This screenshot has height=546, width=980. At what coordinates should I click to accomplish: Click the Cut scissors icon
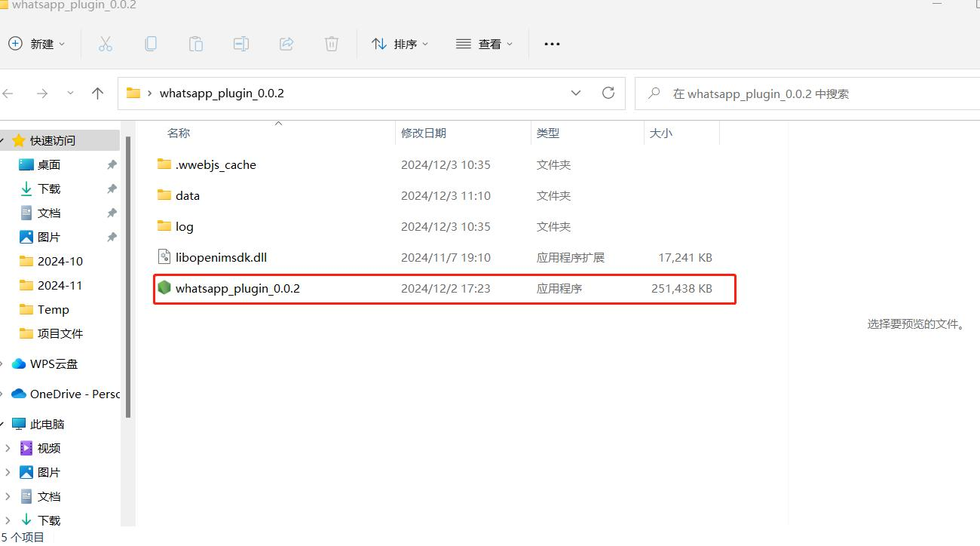tap(106, 44)
